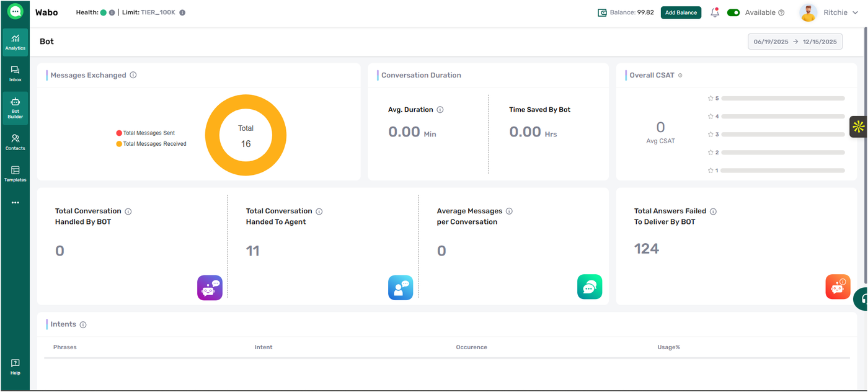Show info for Limit TIER_100K
Screen dimensions: 868x392
[182, 12]
